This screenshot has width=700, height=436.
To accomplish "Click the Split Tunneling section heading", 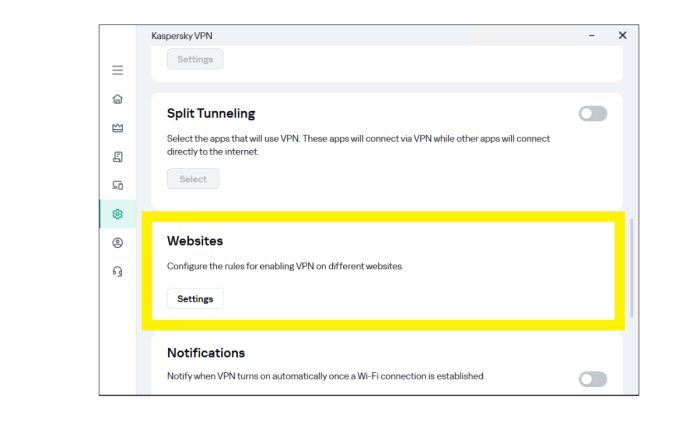I will click(211, 113).
